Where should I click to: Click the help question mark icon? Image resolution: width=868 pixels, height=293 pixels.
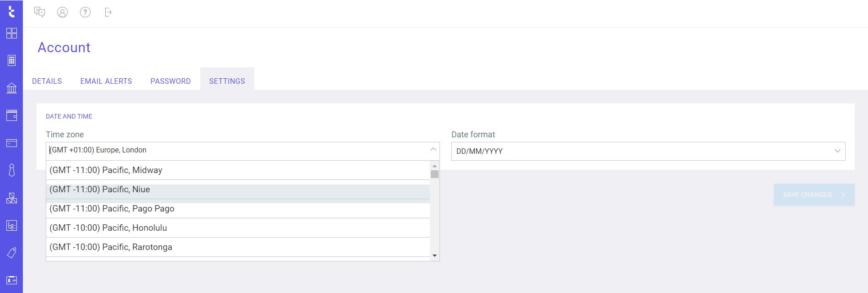pos(85,12)
